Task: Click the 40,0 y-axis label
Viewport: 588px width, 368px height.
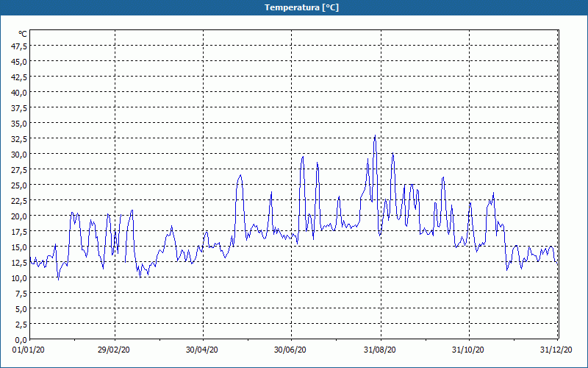Action: tap(20, 93)
